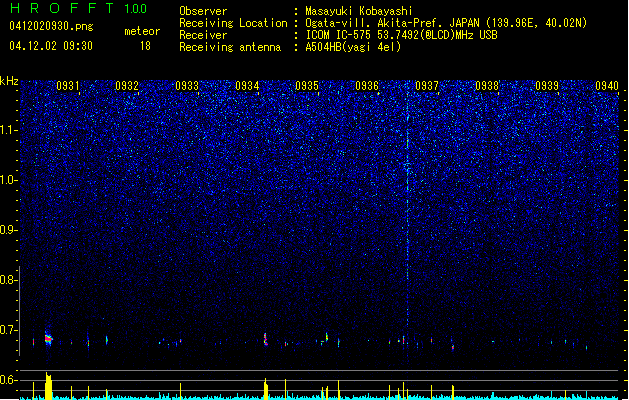Click the Receiving antenna label

pos(230,47)
